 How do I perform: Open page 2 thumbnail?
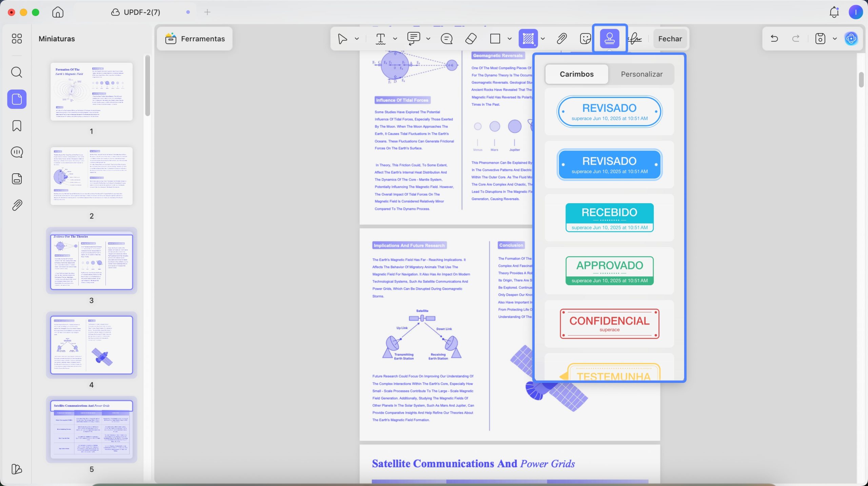[92, 176]
